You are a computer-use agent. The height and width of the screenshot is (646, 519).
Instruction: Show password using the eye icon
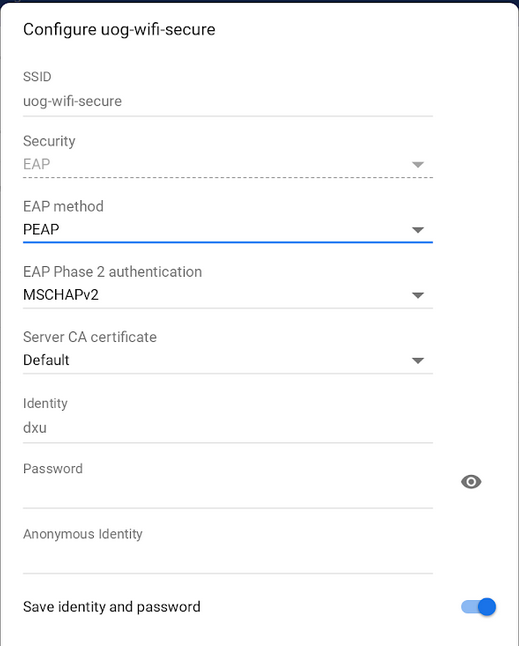click(471, 482)
